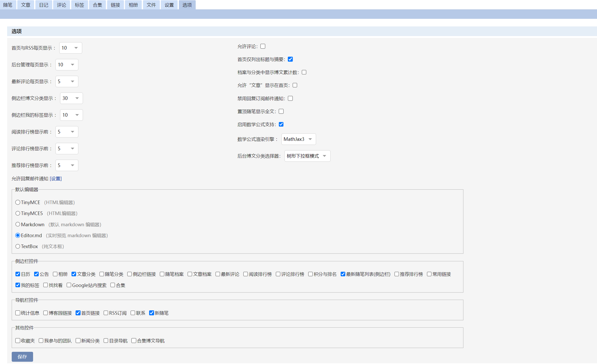Expand the MathJax3 rendering engine dropdown
Screen dimensions: 597x364
pyautogui.click(x=298, y=139)
